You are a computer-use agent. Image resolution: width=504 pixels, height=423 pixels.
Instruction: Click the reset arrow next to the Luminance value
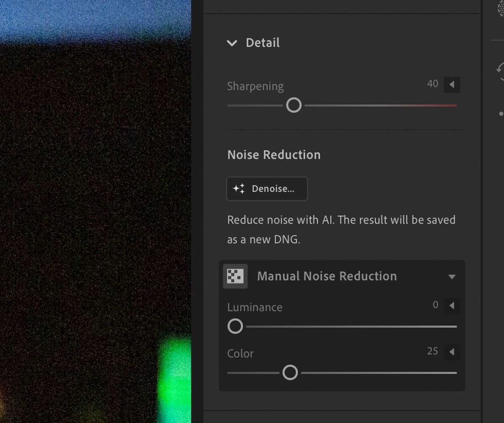pyautogui.click(x=452, y=306)
